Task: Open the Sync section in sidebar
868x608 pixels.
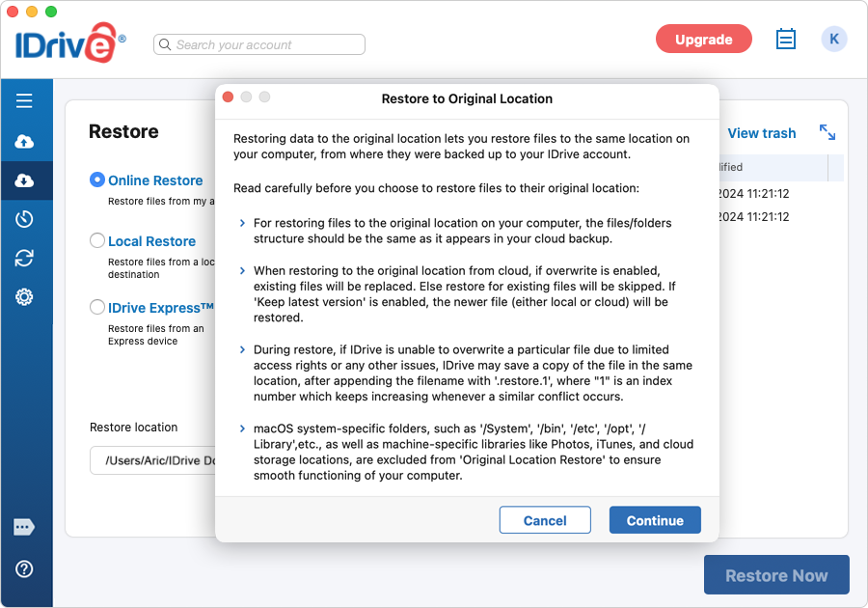Action: 24,258
